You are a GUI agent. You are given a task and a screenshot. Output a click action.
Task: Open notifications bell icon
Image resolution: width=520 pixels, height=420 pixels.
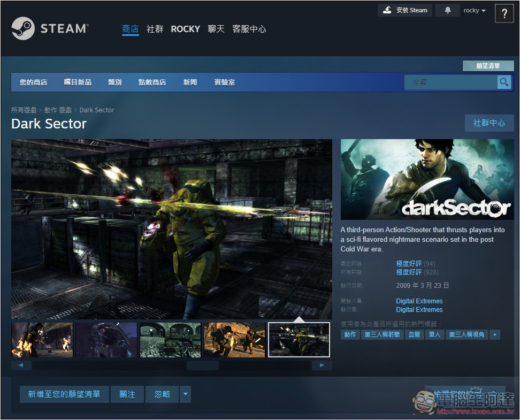coord(447,10)
